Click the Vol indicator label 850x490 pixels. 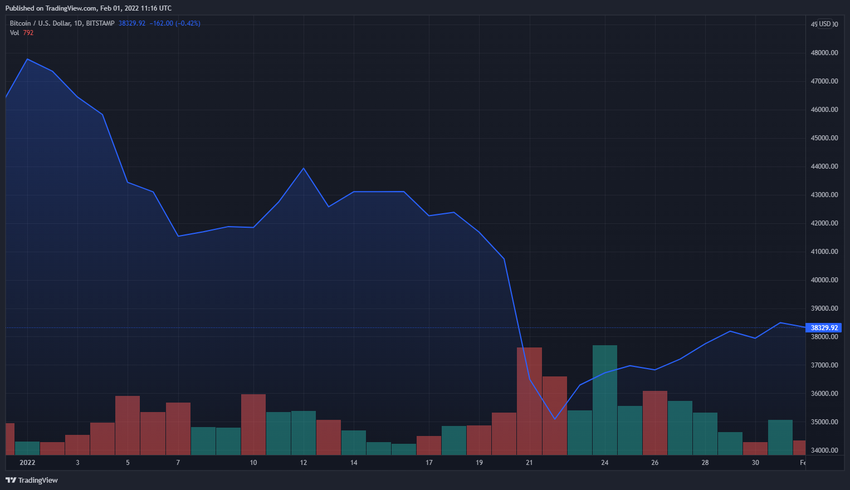coord(14,33)
